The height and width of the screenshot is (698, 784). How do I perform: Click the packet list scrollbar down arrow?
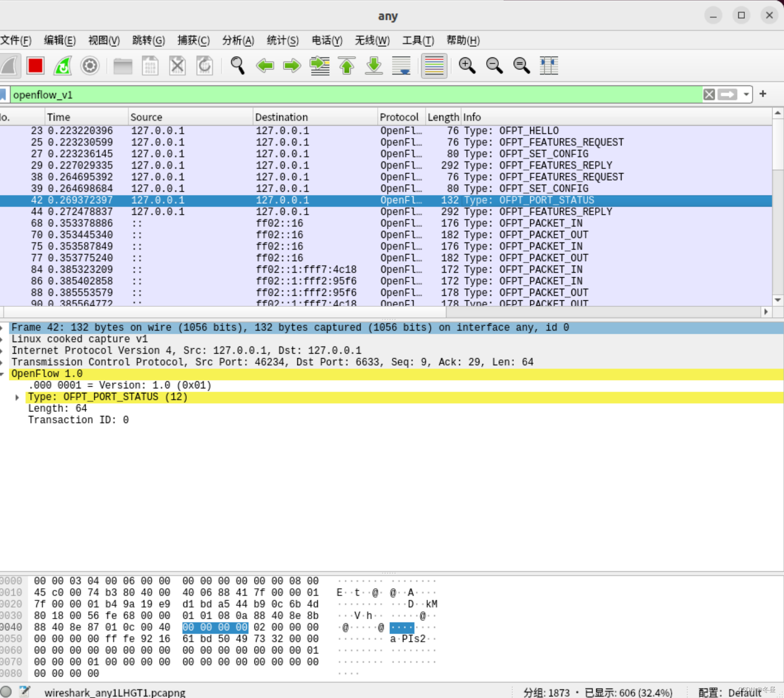778,300
